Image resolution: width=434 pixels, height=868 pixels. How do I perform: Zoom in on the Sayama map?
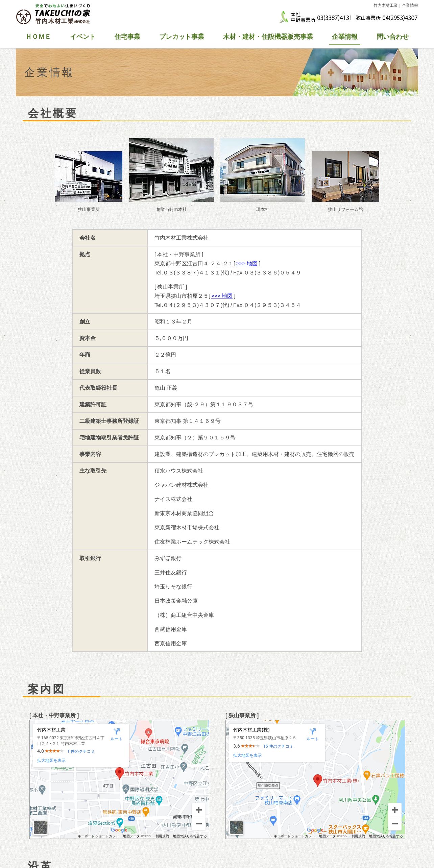click(x=395, y=810)
